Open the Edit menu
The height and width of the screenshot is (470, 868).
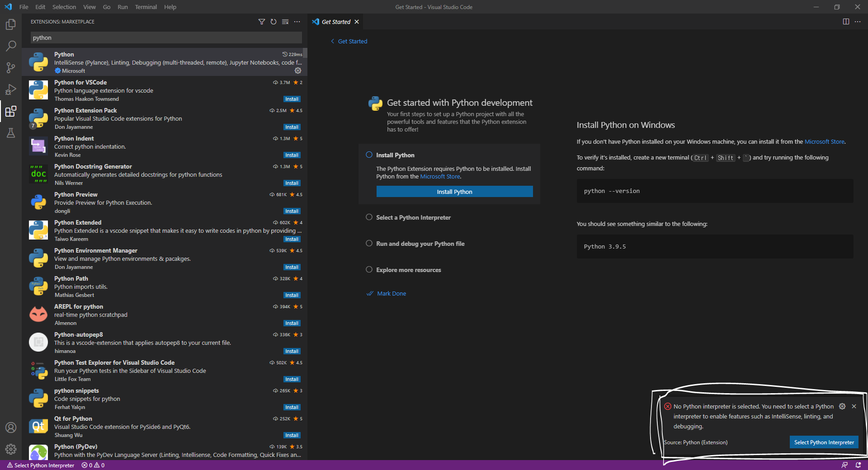tap(40, 7)
